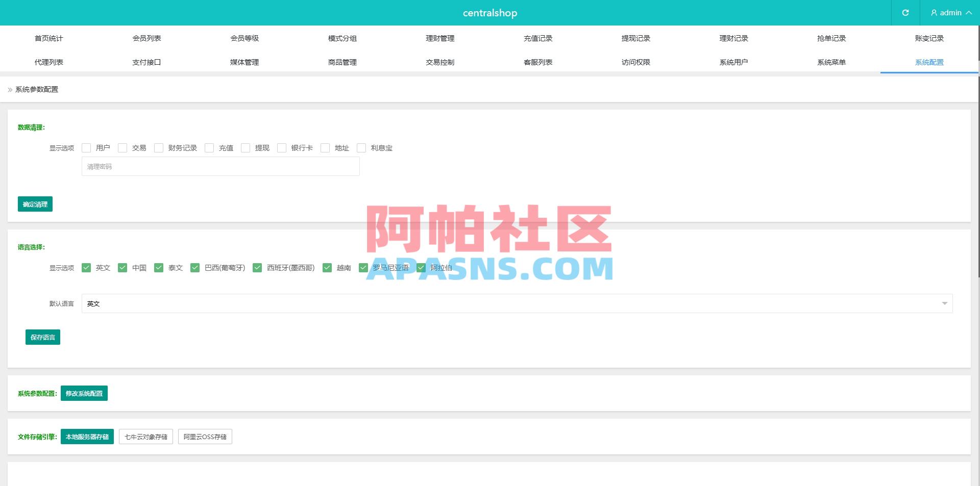Check the 财务记录 checkbox

[159, 148]
